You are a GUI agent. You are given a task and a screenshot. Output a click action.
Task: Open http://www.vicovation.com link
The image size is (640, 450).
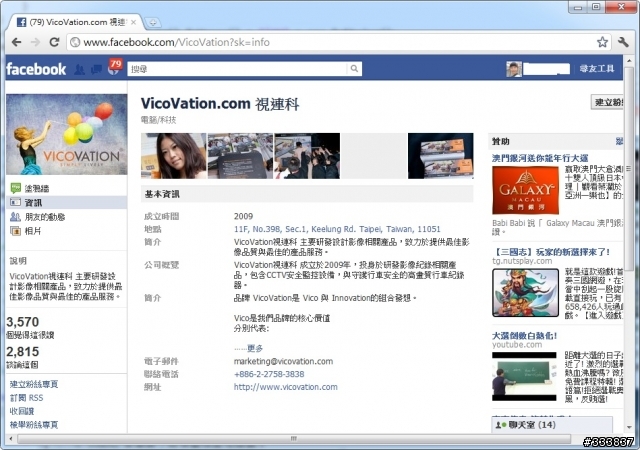click(x=286, y=387)
